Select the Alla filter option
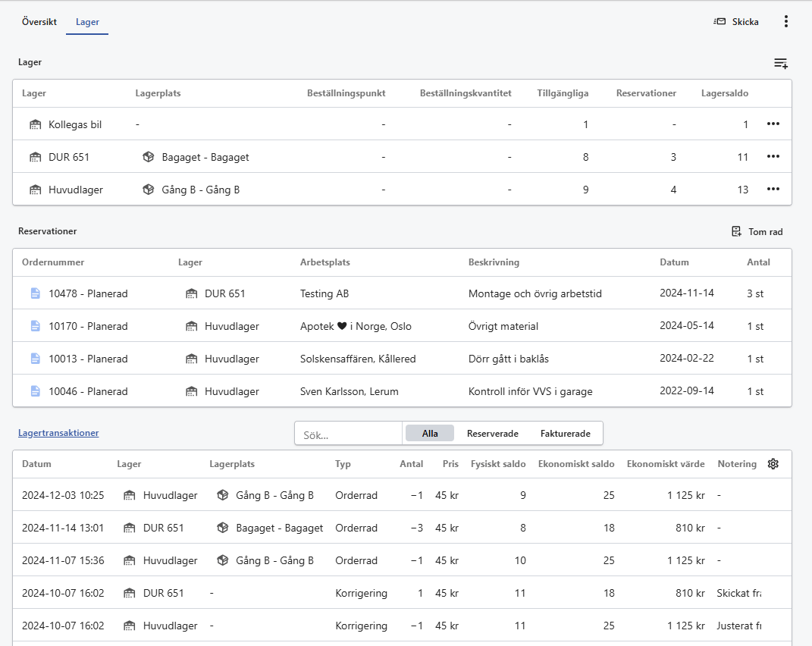Viewport: 812px width, 646px height. tap(430, 434)
